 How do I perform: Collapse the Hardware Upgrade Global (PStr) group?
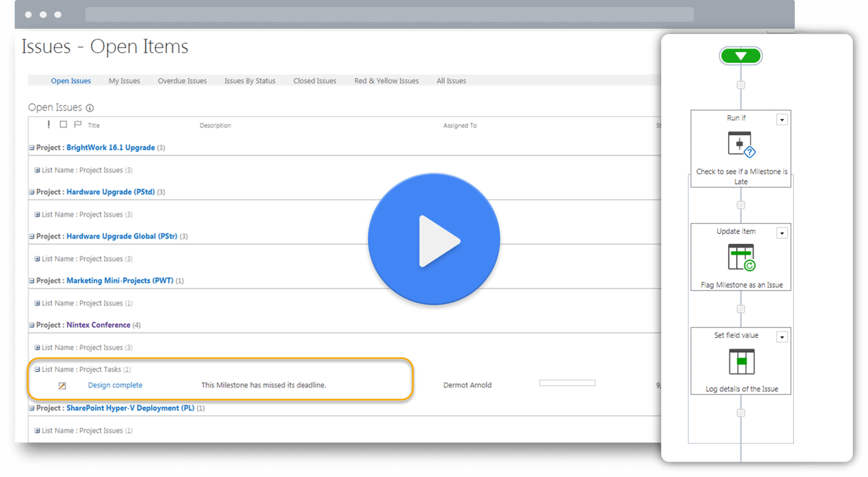[x=32, y=236]
